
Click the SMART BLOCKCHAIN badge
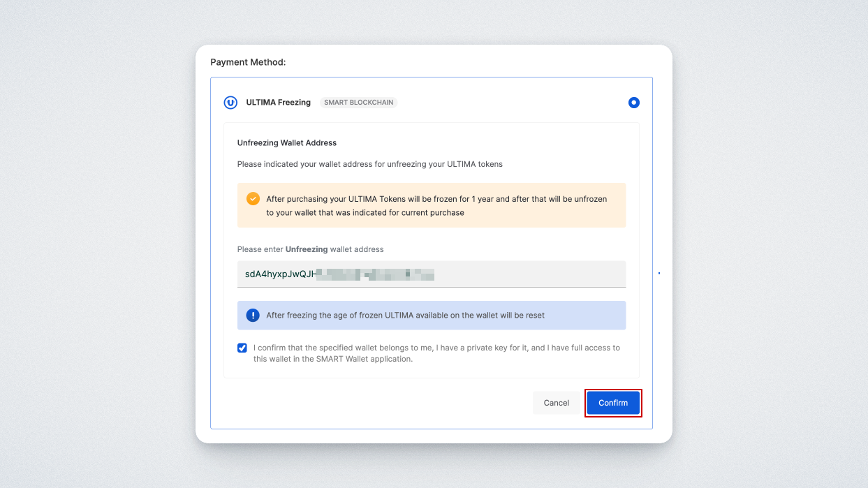click(x=359, y=103)
